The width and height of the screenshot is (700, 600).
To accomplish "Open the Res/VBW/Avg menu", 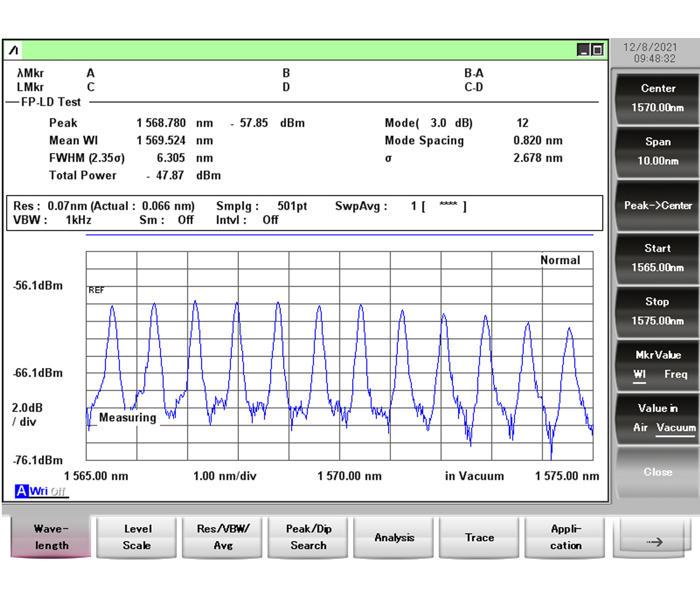I will (x=222, y=537).
